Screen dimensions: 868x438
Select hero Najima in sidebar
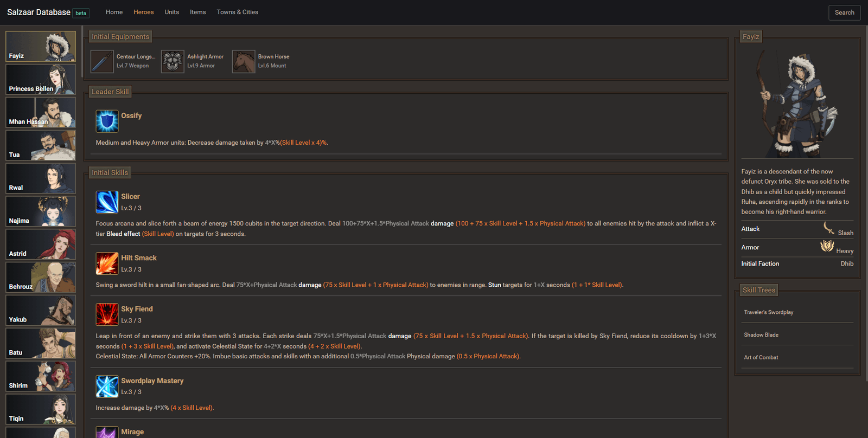pyautogui.click(x=41, y=212)
